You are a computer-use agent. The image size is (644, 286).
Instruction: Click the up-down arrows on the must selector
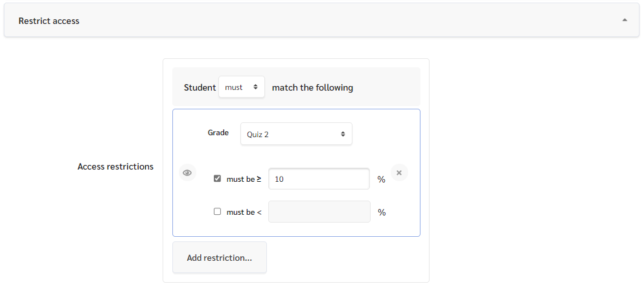[x=255, y=87]
